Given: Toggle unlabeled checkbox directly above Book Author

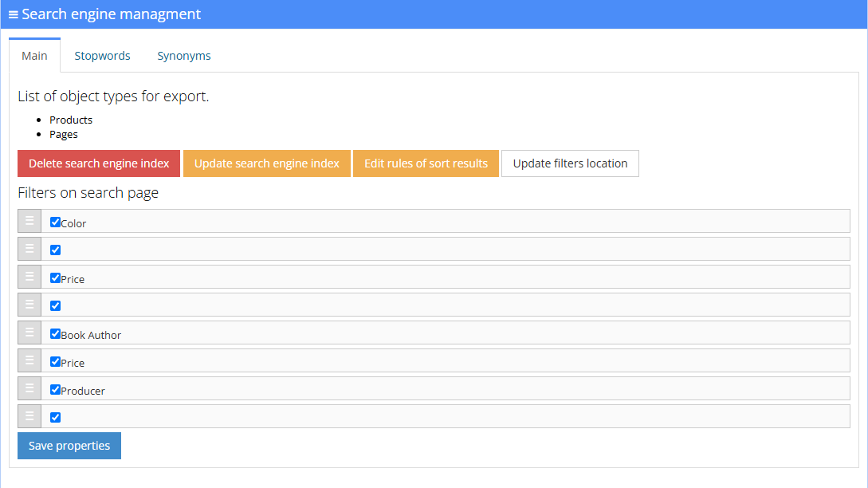Looking at the screenshot, I should [x=55, y=305].
